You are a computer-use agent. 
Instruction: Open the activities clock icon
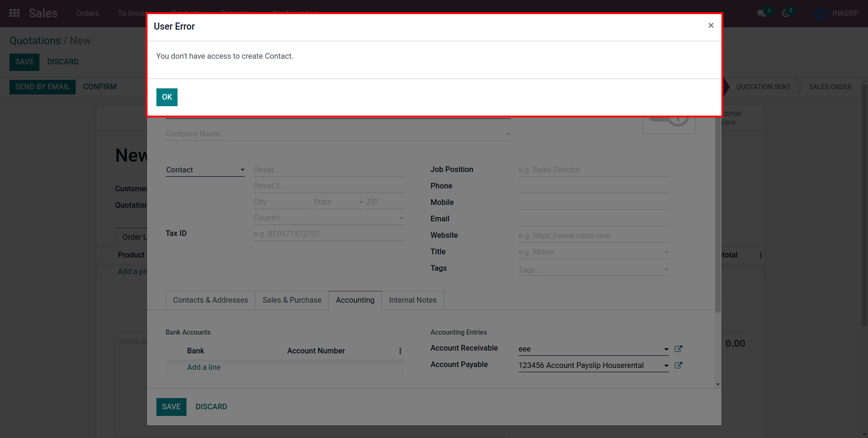(787, 13)
